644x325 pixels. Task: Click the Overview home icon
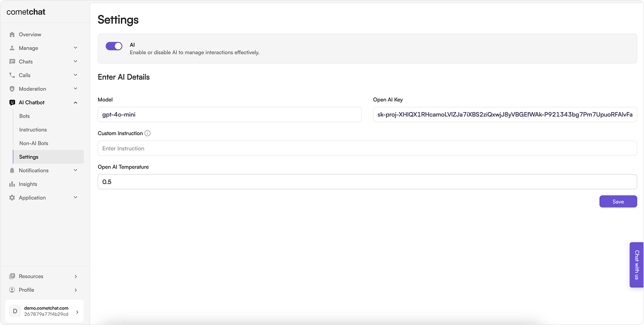(12, 34)
